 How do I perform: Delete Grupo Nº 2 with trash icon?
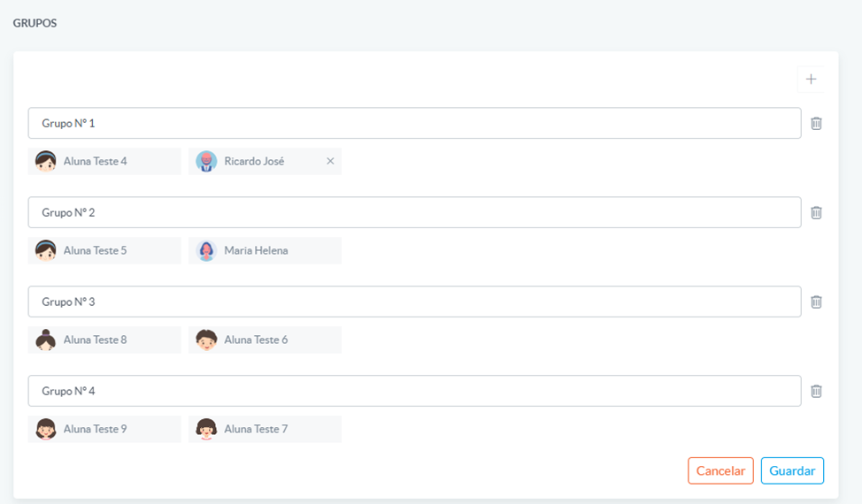pos(816,212)
